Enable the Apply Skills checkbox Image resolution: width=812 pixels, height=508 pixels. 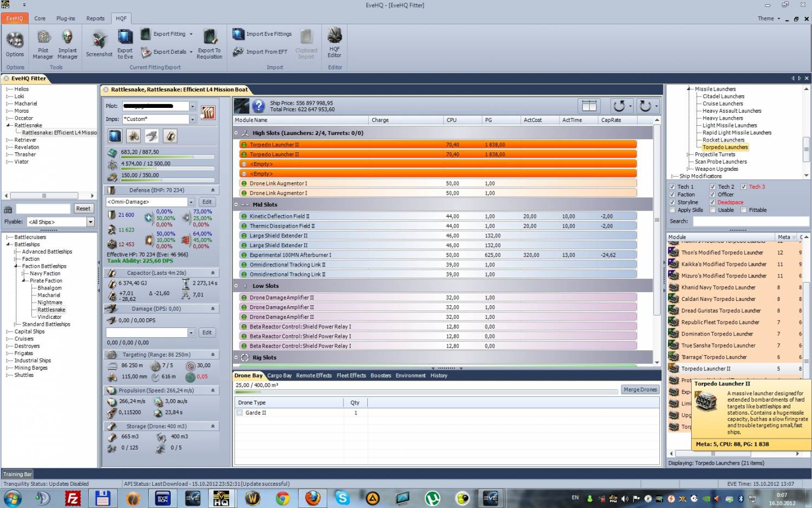click(x=672, y=210)
